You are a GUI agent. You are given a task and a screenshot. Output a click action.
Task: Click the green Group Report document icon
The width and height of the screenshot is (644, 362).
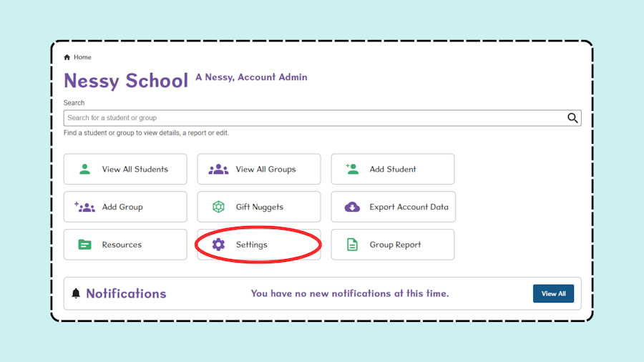352,245
